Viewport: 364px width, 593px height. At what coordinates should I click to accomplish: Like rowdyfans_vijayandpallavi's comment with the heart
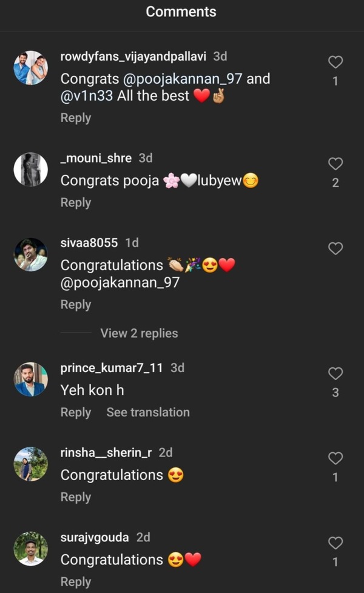pyautogui.click(x=335, y=62)
